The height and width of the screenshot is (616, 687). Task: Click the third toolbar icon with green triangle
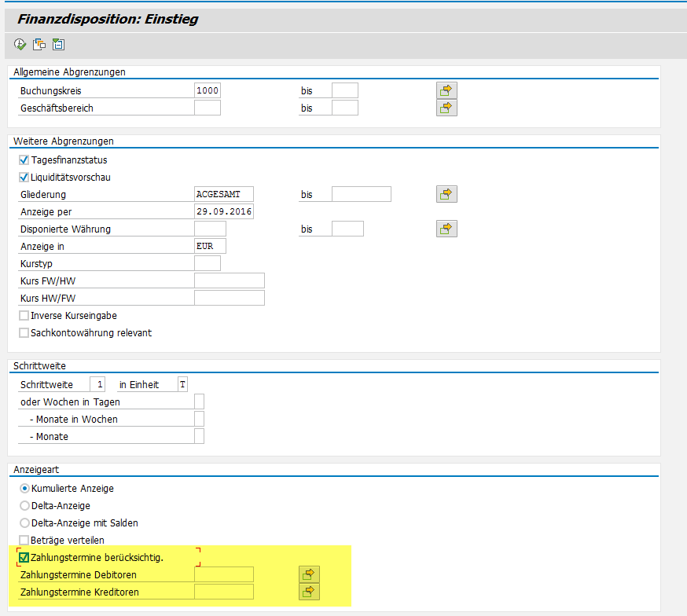[57, 45]
